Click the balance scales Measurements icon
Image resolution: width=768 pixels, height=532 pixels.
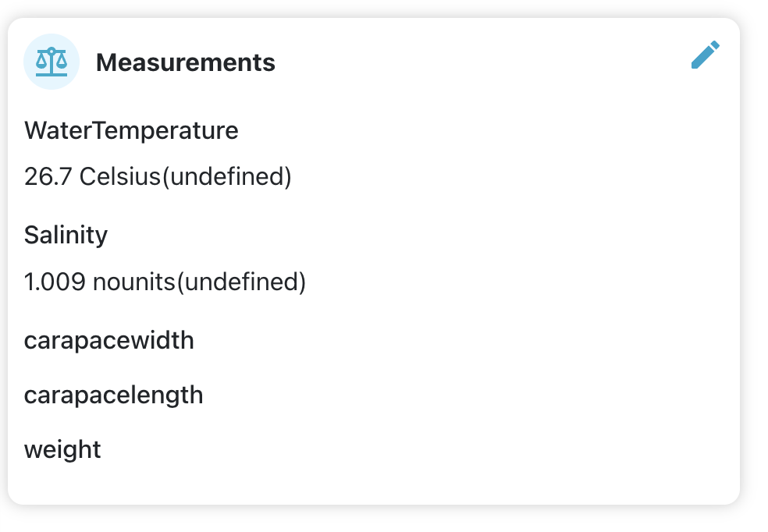[x=52, y=62]
